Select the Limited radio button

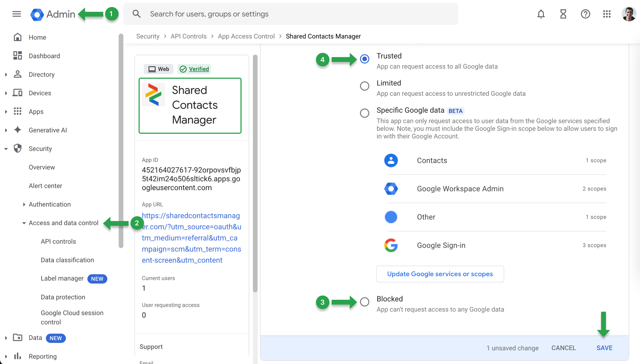tap(364, 86)
